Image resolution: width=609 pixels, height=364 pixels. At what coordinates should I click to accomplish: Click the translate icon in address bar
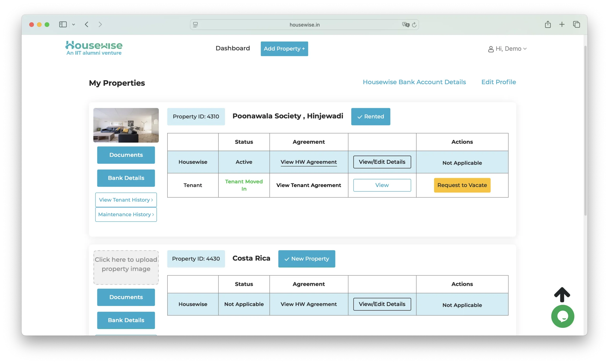pos(405,25)
